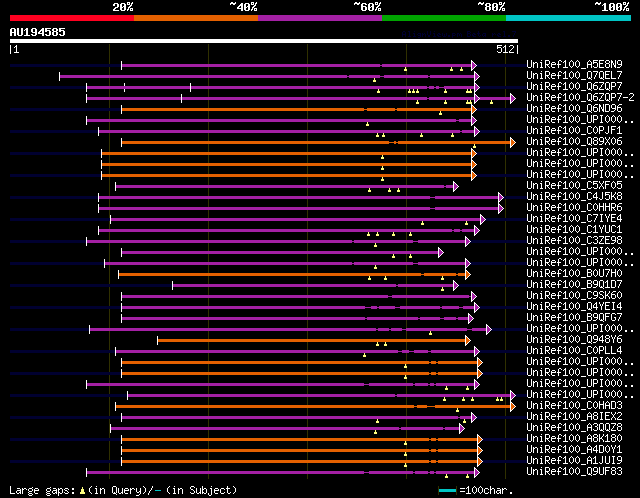
Task: Select the UniRef100_A4D0Y1 label
Action: coord(574,450)
